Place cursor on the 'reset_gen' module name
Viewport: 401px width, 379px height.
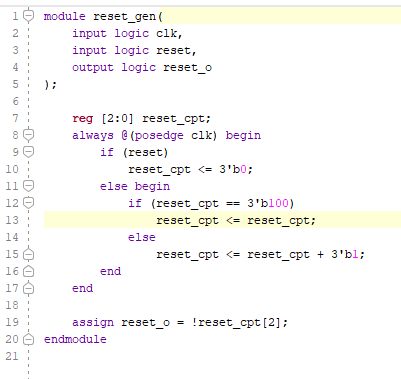coord(124,16)
